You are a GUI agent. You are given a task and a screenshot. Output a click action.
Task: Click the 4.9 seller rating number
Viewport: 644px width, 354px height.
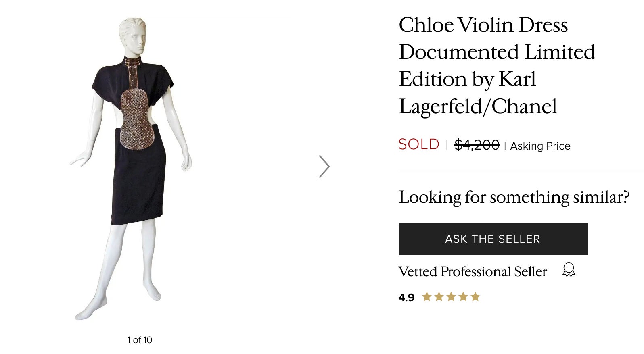(406, 298)
